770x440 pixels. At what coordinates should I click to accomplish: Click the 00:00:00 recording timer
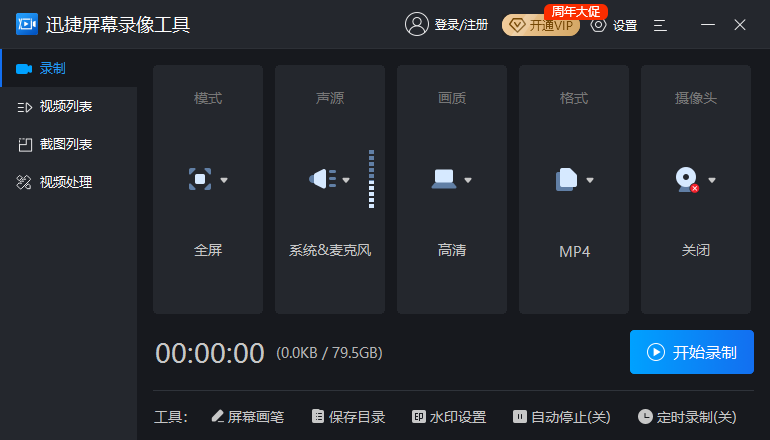tap(210, 353)
